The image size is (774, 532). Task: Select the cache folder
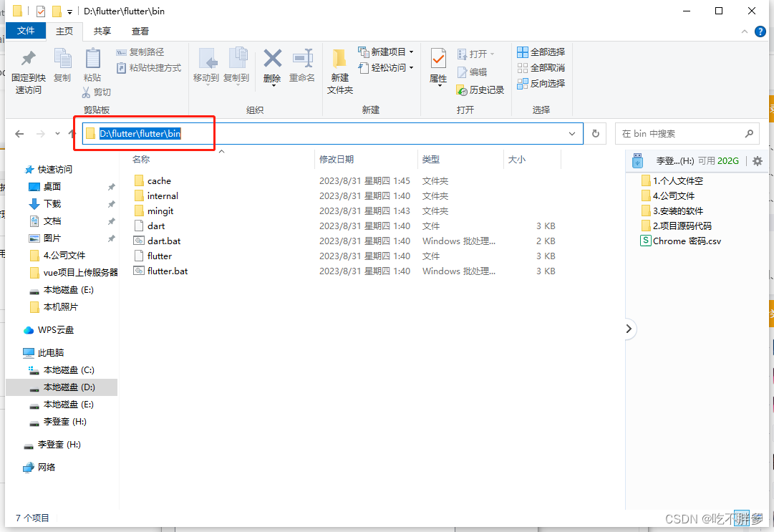(x=153, y=181)
